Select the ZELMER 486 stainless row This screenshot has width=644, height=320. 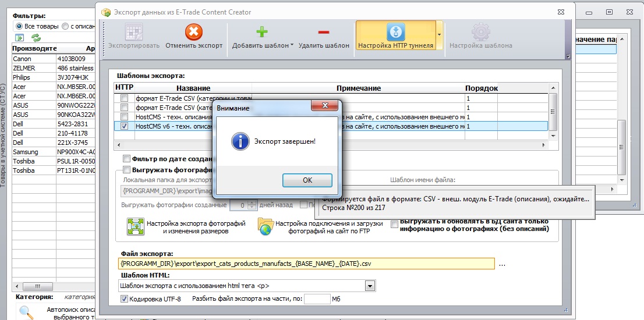(54, 68)
